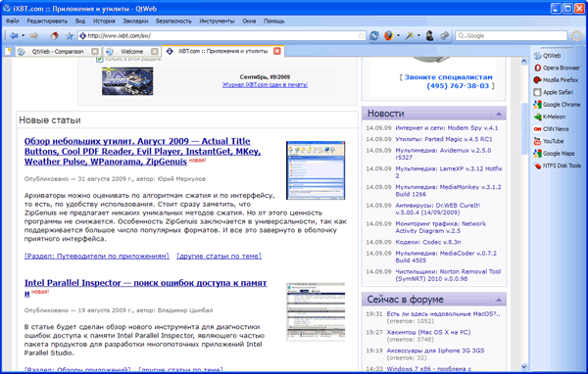Close the Welcome tab
The width and height of the screenshot is (588, 374).
pyautogui.click(x=155, y=51)
